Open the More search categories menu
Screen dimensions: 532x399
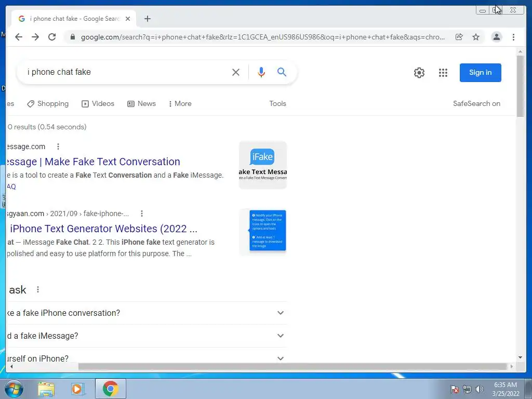[180, 104]
